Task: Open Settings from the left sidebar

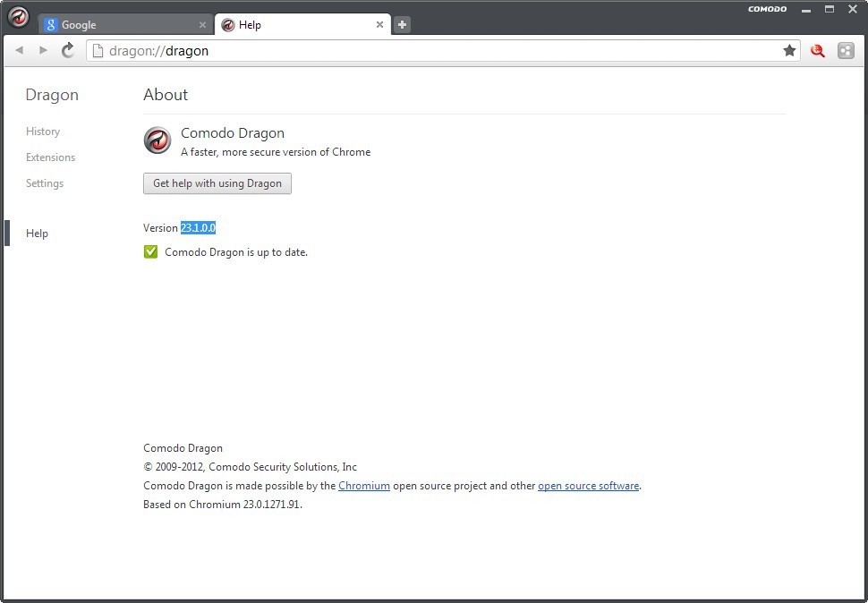Action: (x=45, y=183)
